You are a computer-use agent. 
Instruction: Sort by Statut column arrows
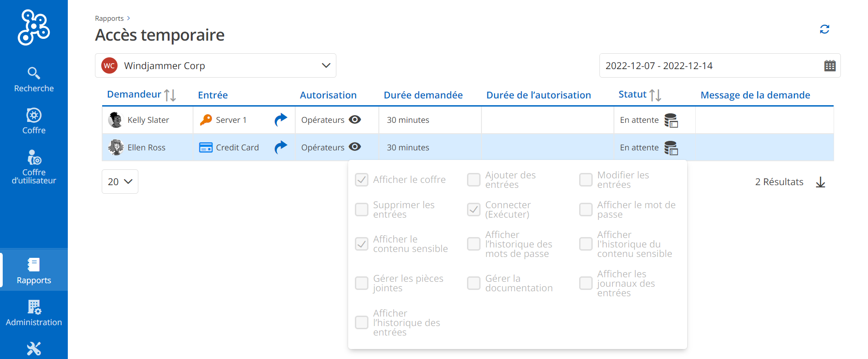655,95
